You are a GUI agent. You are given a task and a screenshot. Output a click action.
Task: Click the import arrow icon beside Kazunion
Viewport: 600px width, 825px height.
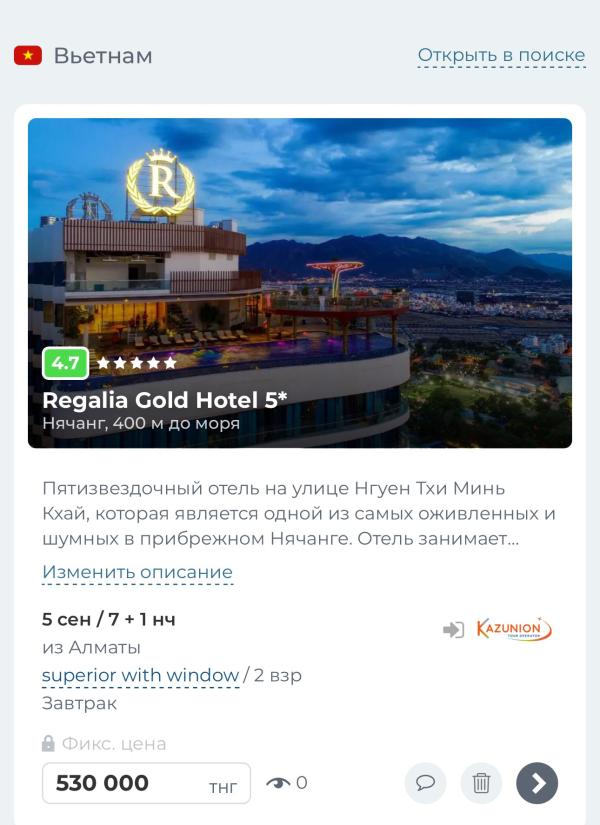point(453,630)
